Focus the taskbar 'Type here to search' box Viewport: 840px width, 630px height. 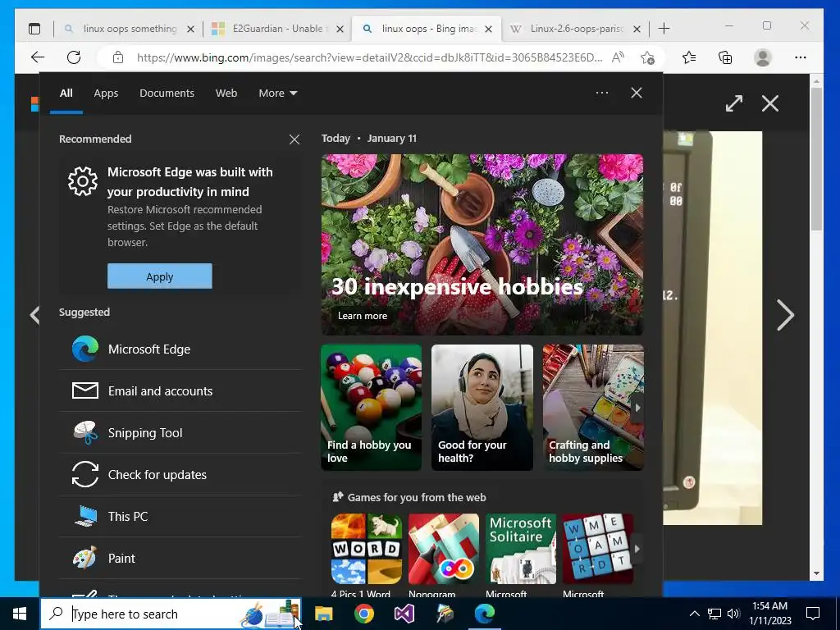pyautogui.click(x=171, y=614)
